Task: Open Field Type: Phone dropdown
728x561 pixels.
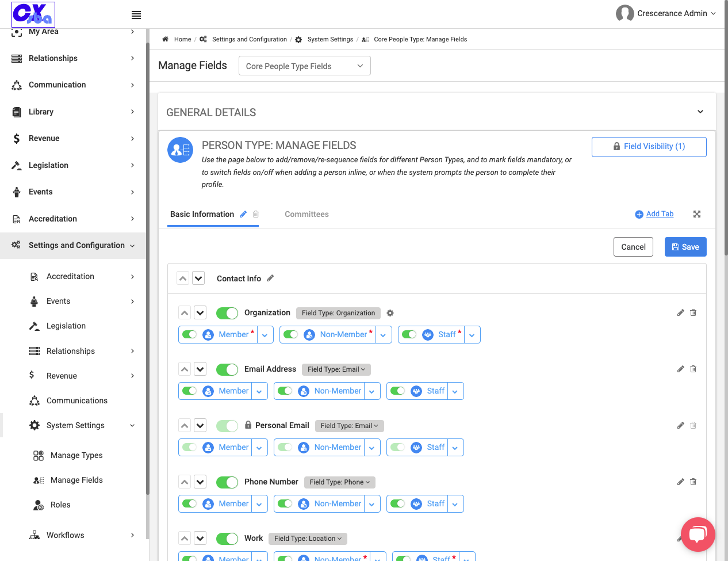Action: pos(340,482)
